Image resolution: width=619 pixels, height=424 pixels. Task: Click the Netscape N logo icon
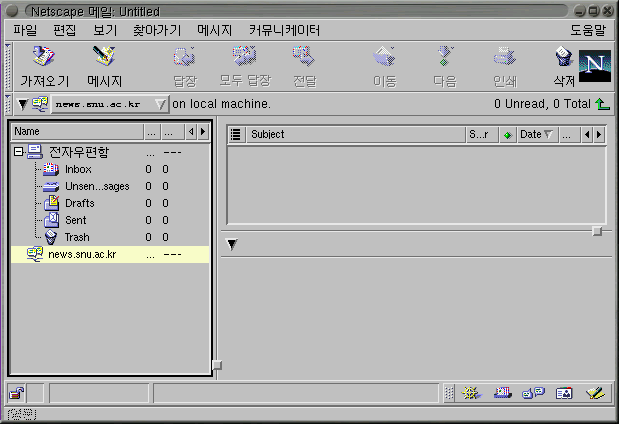point(594,65)
